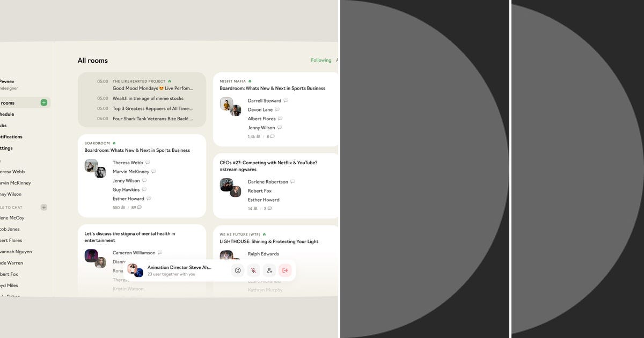
Task: Click the speech bubble next to Albert Flores
Action: point(280,119)
